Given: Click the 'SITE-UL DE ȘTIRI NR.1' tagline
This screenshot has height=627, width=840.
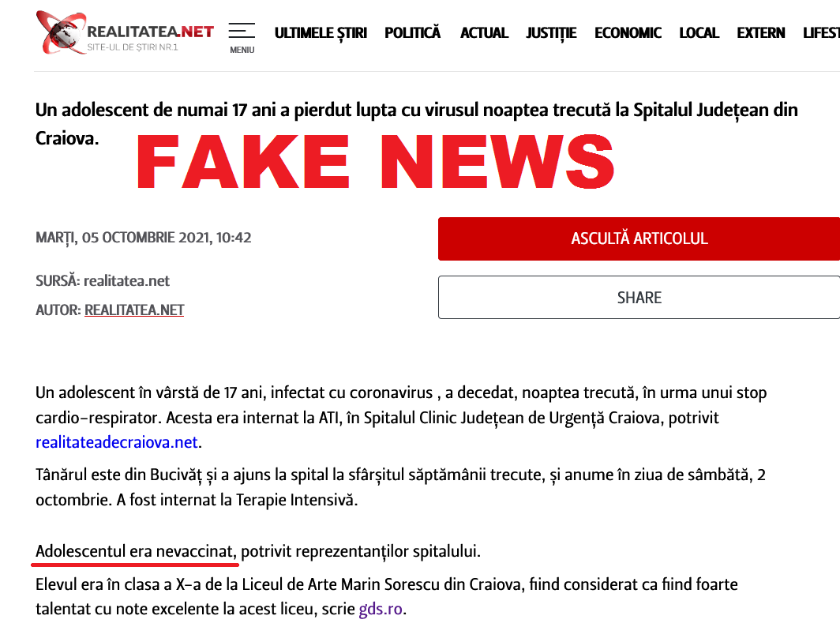Looking at the screenshot, I should [133, 47].
